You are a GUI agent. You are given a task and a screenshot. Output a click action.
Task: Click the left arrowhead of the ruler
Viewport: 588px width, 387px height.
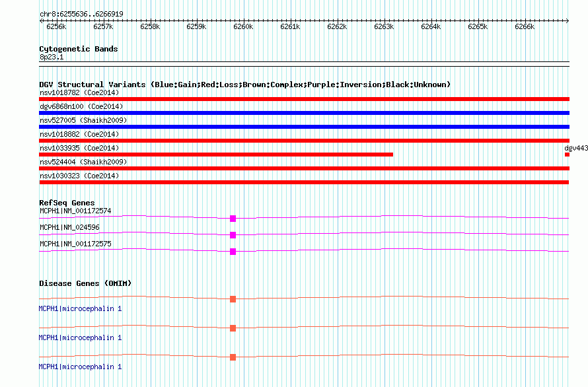pyautogui.click(x=41, y=20)
